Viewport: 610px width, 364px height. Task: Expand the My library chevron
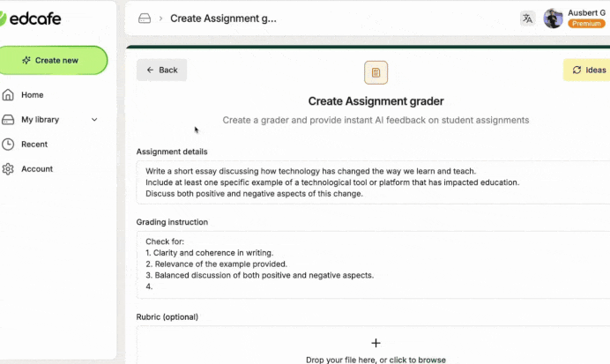pyautogui.click(x=94, y=119)
